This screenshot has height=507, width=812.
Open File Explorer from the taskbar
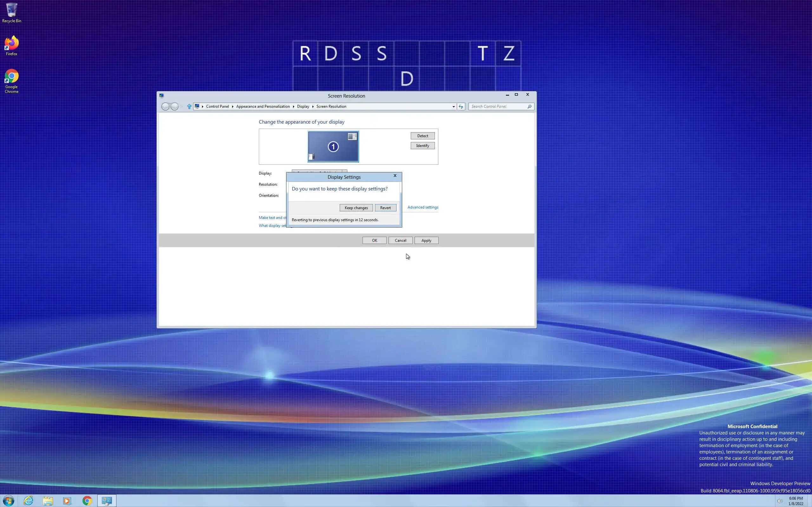(x=48, y=501)
